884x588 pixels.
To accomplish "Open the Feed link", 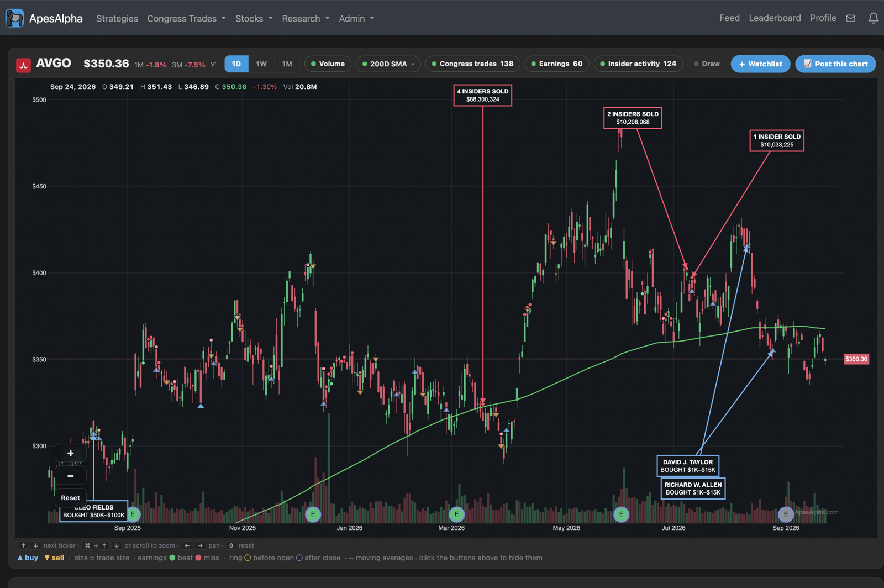I will (x=729, y=18).
